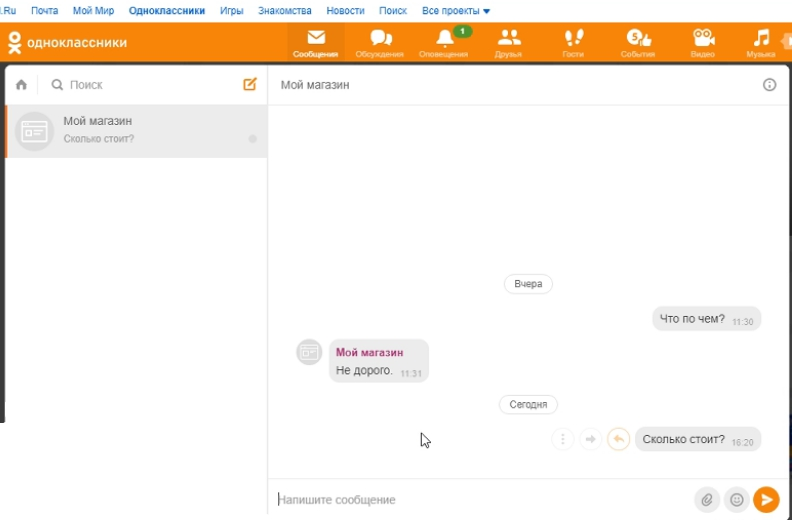The width and height of the screenshot is (792, 520).
Task: Click the green notification badge 1
Action: [x=462, y=31]
